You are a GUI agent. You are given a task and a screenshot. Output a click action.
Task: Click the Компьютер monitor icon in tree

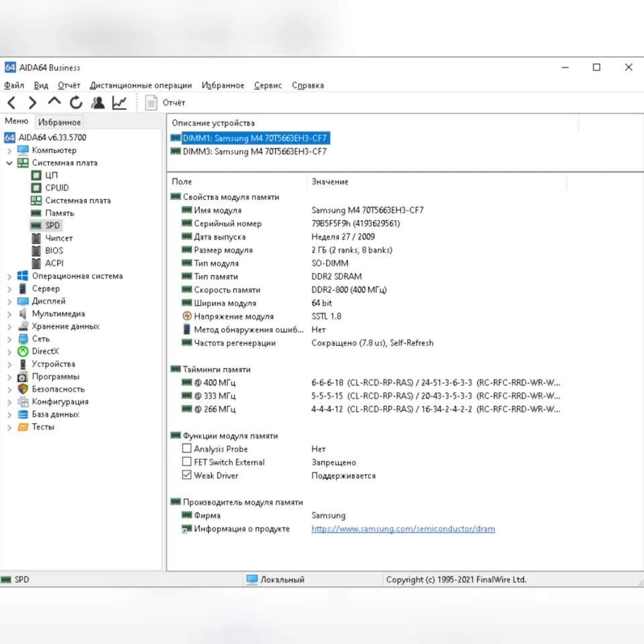coord(23,150)
